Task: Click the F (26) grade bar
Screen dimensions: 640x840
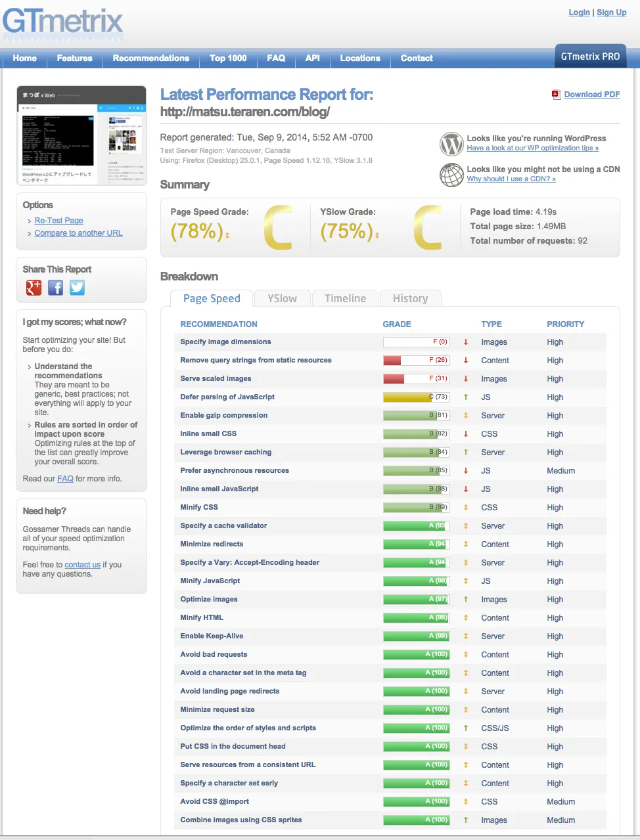Action: pos(416,361)
